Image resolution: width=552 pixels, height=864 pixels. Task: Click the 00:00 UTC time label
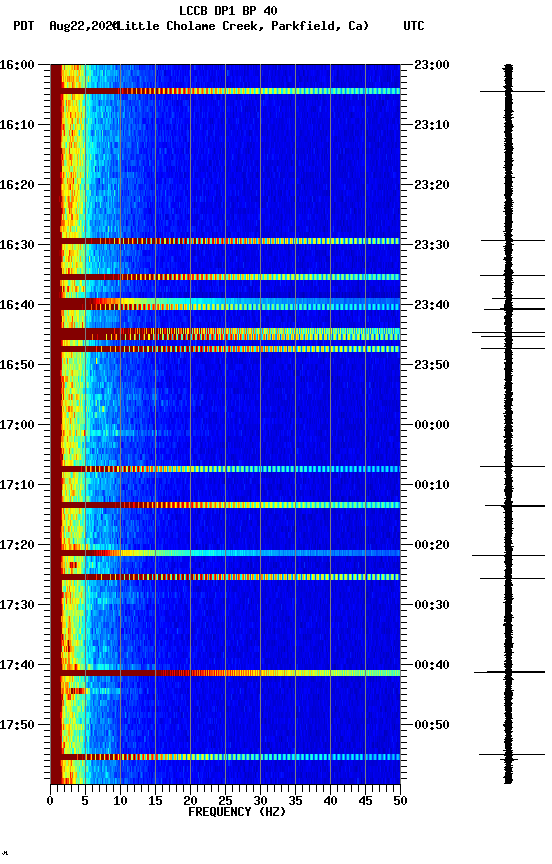tap(432, 425)
